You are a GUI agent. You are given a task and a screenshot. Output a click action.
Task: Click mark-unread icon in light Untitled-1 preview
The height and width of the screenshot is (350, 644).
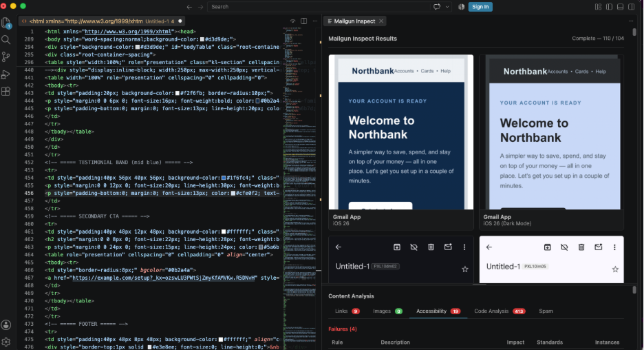click(x=599, y=247)
